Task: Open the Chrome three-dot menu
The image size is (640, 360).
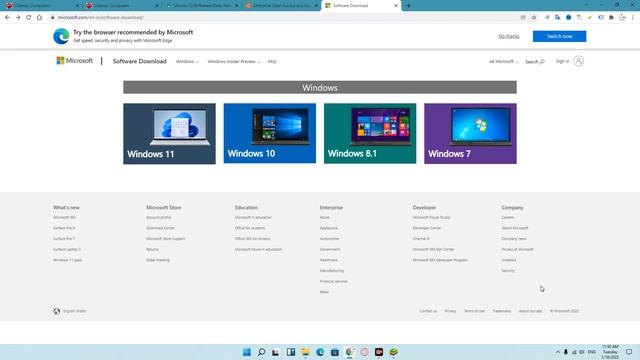Action: click(x=633, y=18)
